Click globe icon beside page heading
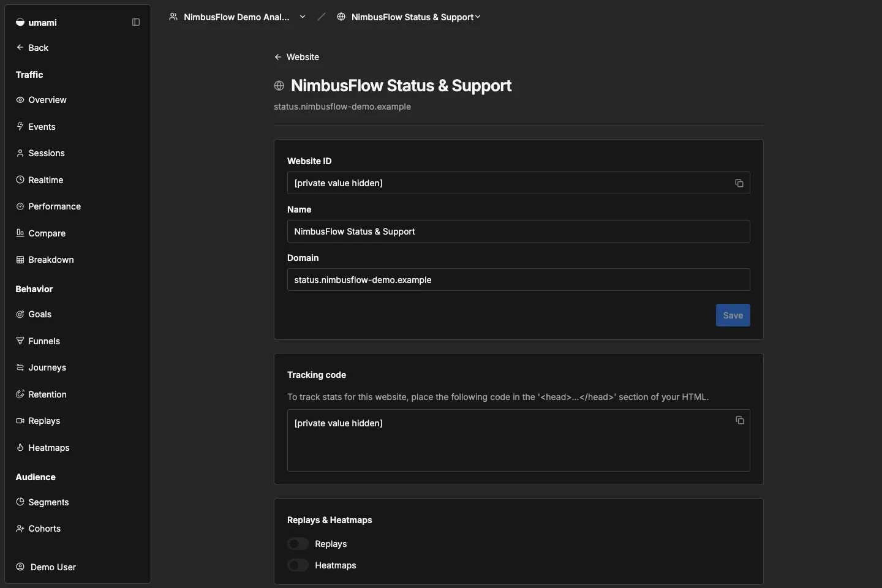882x588 pixels. (279, 86)
